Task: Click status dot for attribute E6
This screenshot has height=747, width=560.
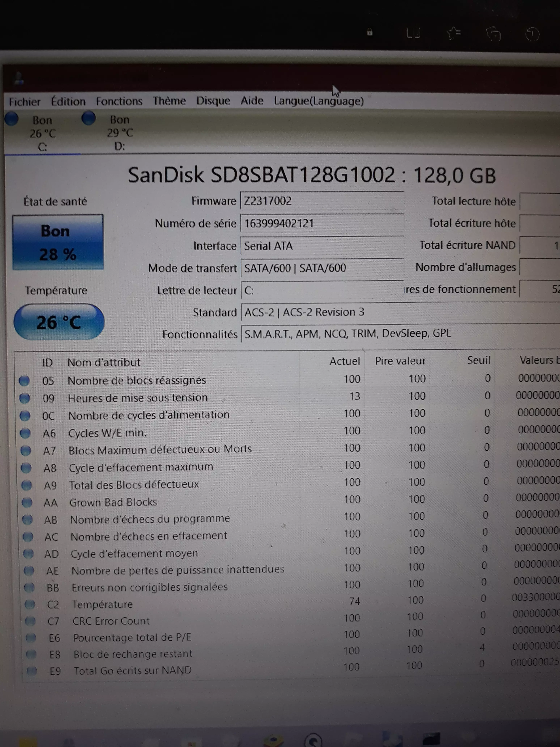Action: 31,638
